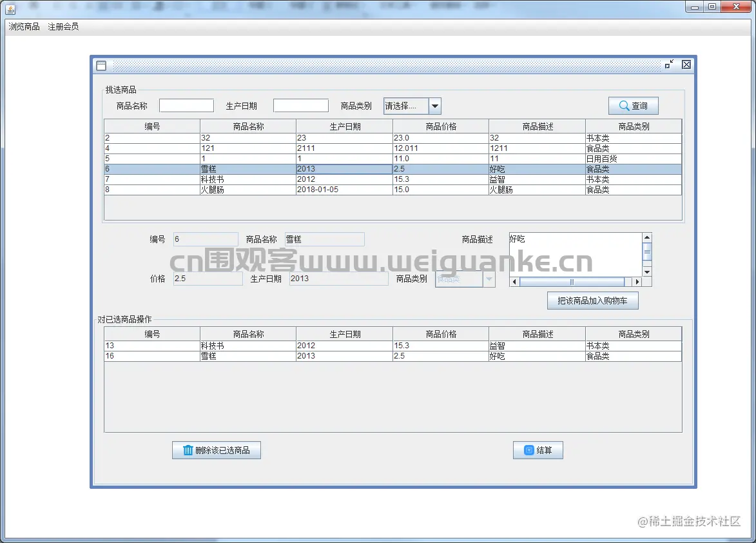Click the 2018-01-05 date cell
This screenshot has height=543, width=756.
click(x=344, y=190)
